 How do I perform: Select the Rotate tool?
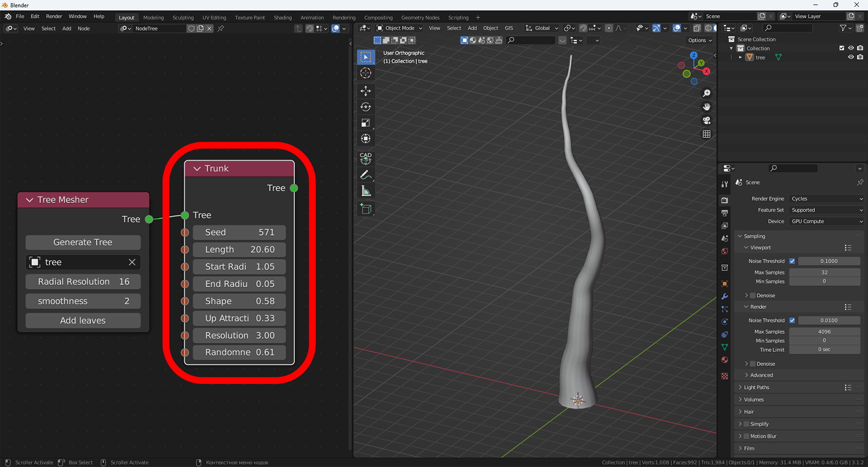pyautogui.click(x=366, y=107)
